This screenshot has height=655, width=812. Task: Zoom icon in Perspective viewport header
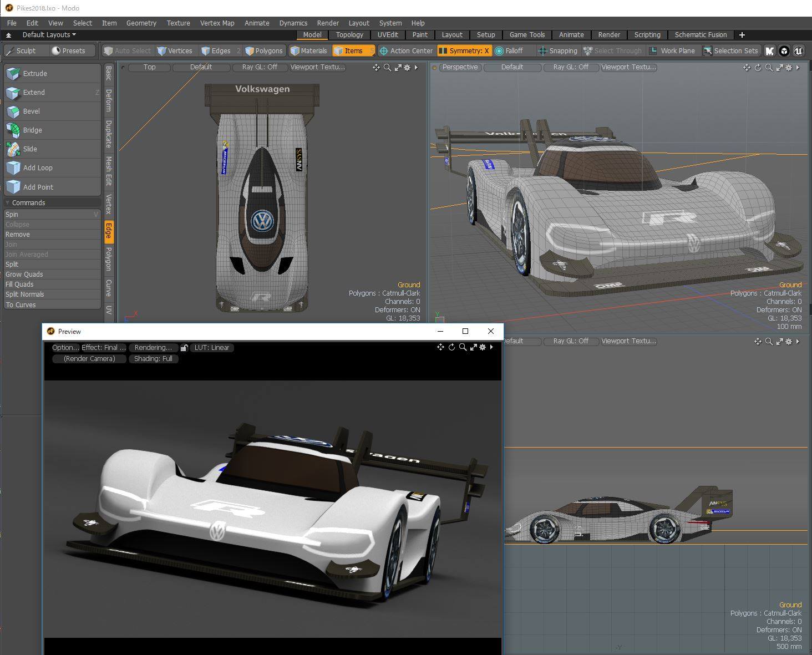point(769,67)
